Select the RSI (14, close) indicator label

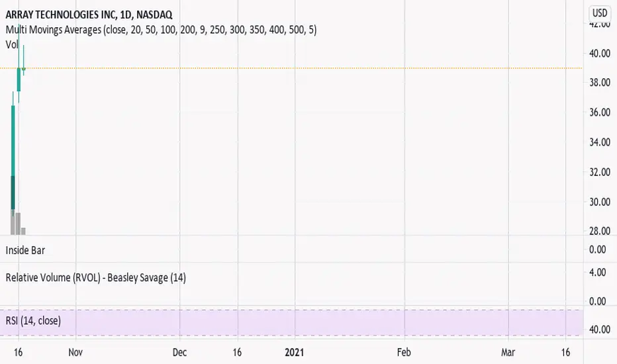(x=33, y=321)
